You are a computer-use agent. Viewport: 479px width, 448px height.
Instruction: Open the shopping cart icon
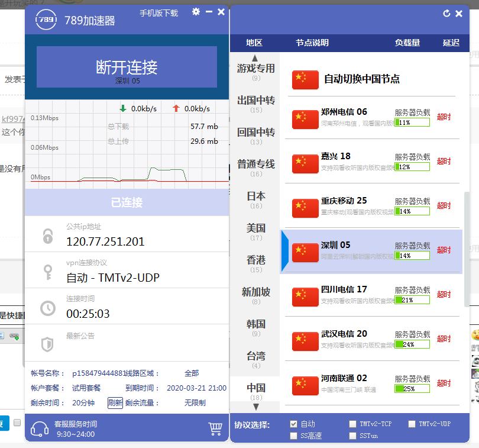[215, 428]
